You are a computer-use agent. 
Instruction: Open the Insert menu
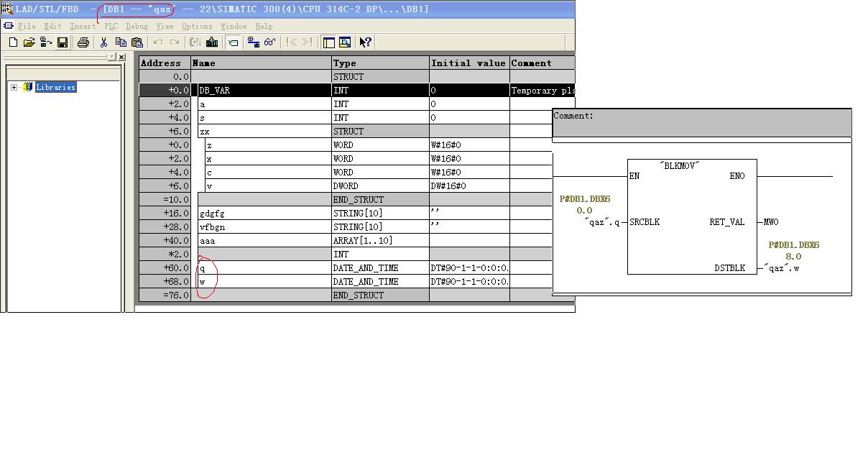(83, 26)
